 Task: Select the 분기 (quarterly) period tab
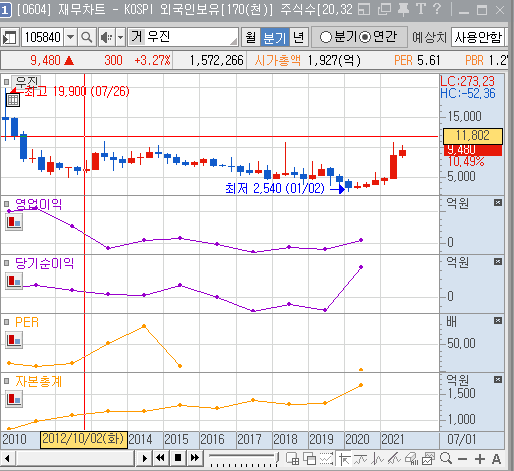275,37
